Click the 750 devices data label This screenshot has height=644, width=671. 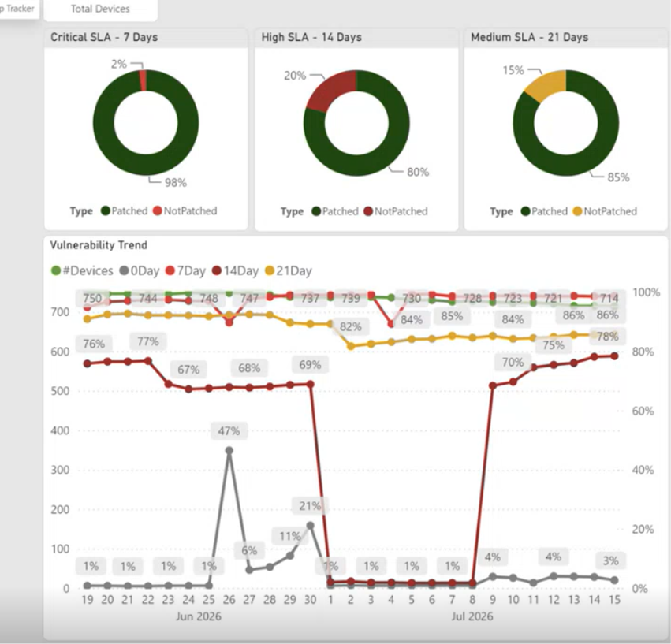coord(92,298)
